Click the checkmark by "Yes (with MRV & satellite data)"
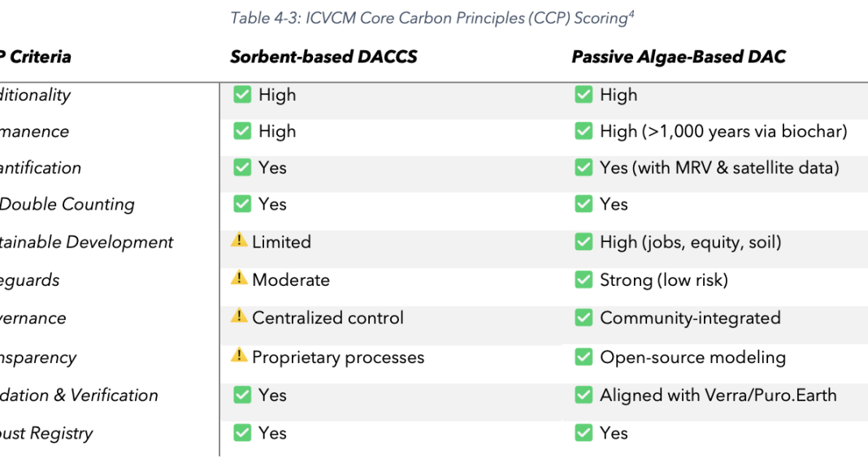This screenshot has height=471, width=868. [584, 167]
